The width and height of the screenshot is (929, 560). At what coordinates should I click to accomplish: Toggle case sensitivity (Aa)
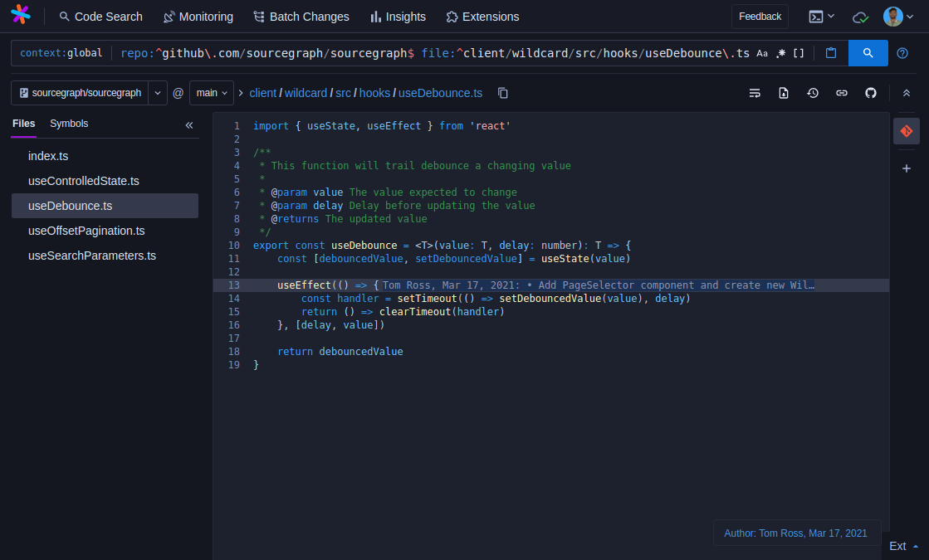(762, 53)
